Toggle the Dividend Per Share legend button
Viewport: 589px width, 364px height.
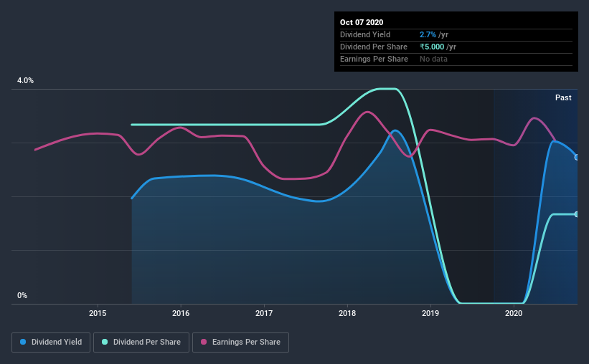point(141,343)
